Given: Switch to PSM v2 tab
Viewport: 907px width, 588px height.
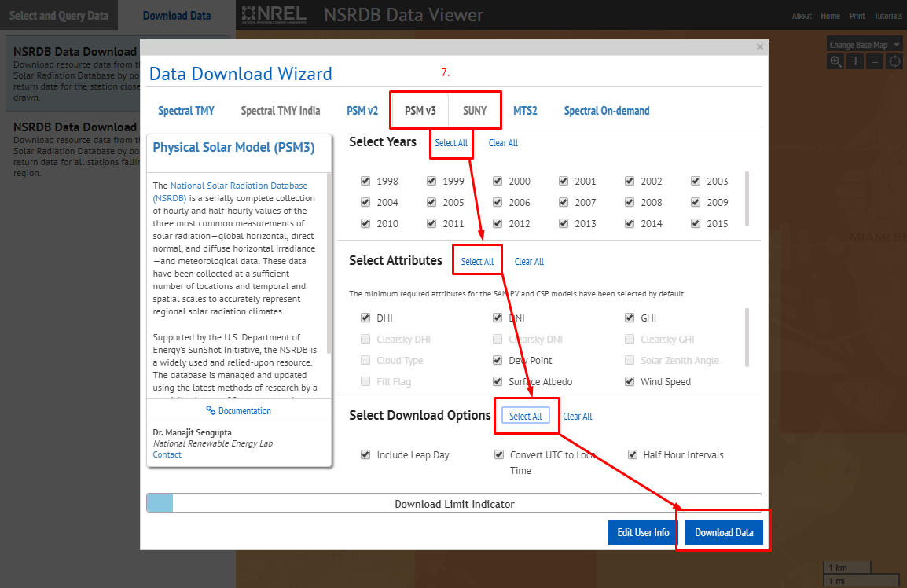Looking at the screenshot, I should click(x=362, y=111).
